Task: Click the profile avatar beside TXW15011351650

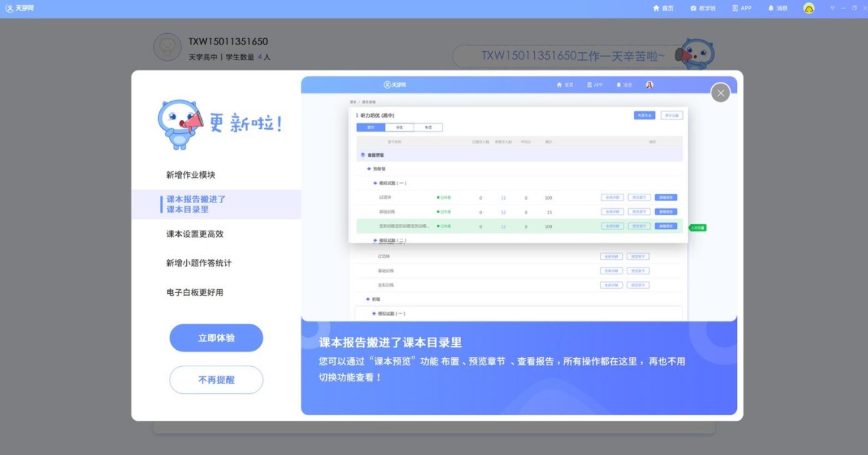Action: [x=167, y=47]
